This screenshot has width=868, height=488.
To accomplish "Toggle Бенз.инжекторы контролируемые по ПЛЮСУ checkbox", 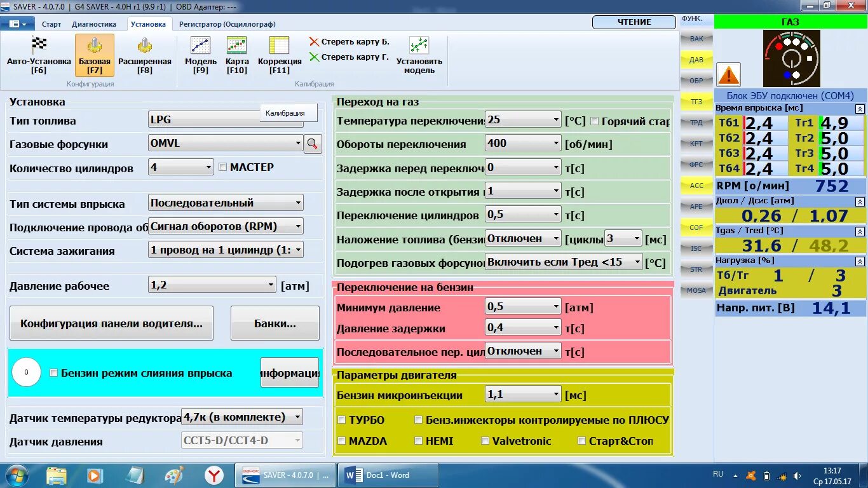I will (418, 420).
